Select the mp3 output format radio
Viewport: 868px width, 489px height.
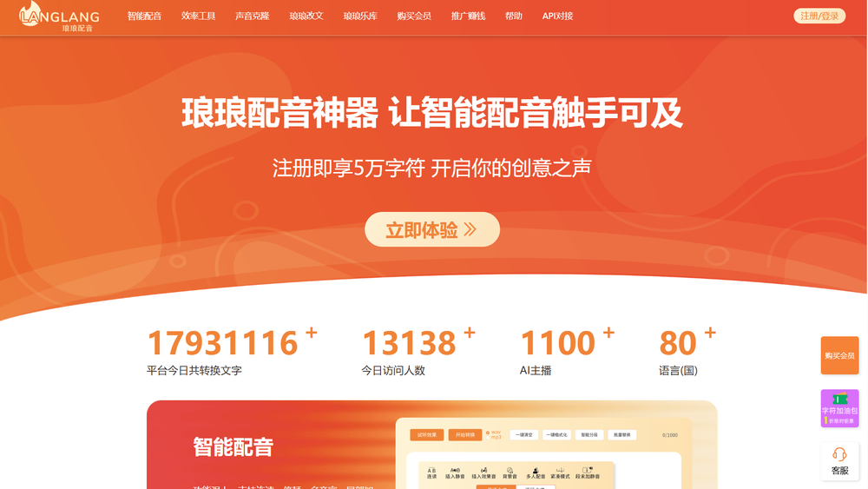click(488, 438)
